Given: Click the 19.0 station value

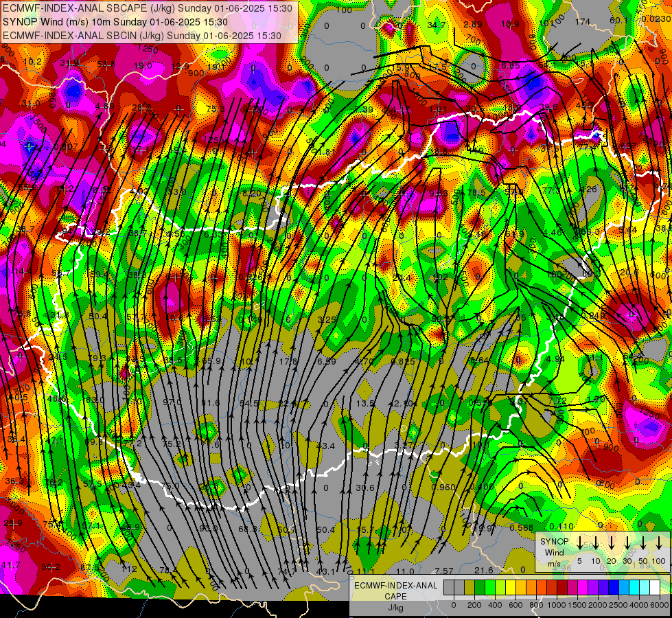Looking at the screenshot, I should [143, 66].
